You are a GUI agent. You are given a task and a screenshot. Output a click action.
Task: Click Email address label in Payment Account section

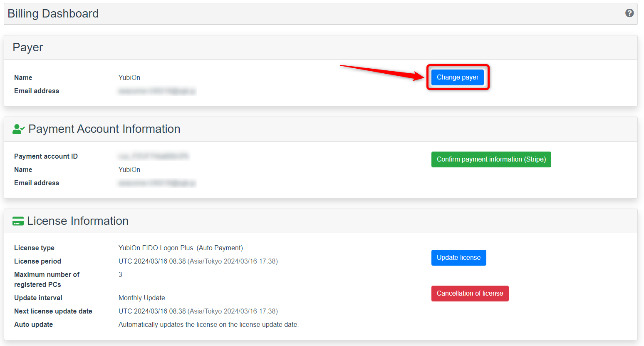(x=37, y=183)
